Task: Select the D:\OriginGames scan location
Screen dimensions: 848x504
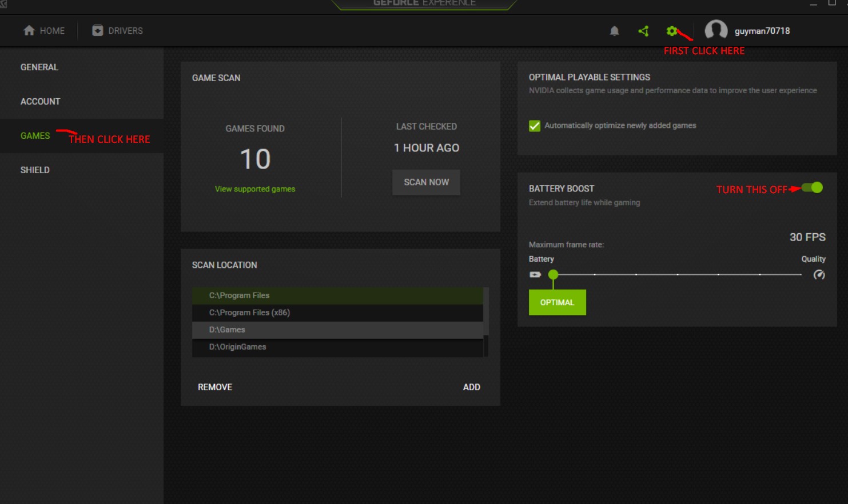Action: [x=337, y=347]
